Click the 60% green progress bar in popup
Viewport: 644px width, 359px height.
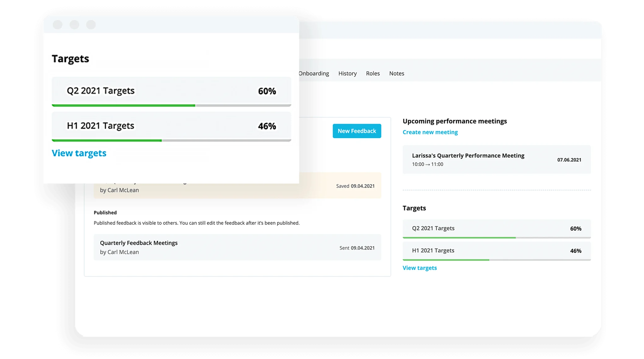pos(123,105)
